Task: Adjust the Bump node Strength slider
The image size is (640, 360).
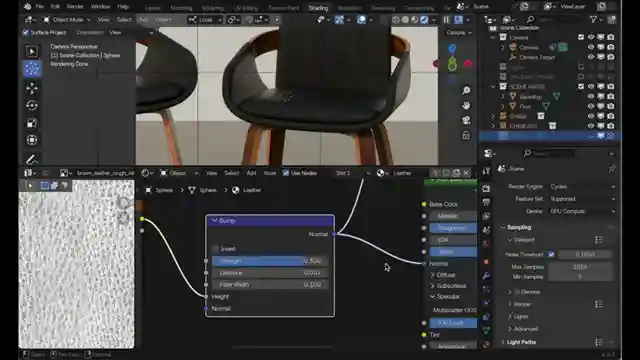Action: tap(270, 261)
